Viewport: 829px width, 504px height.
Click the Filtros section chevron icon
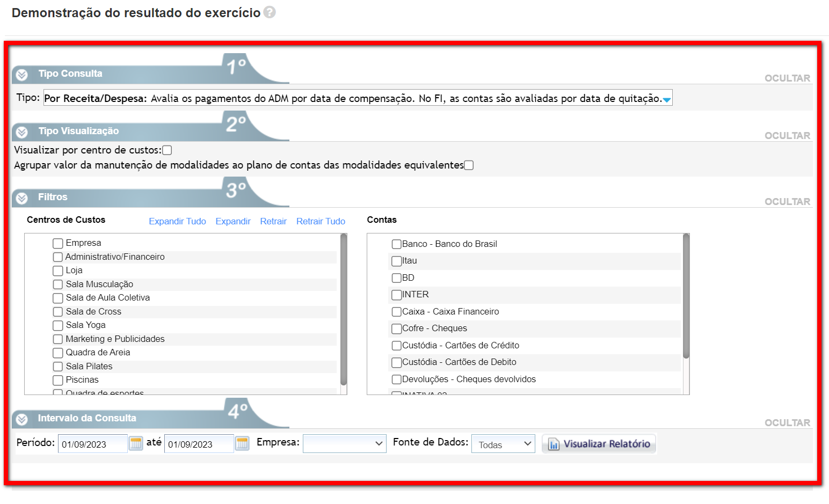[22, 198]
